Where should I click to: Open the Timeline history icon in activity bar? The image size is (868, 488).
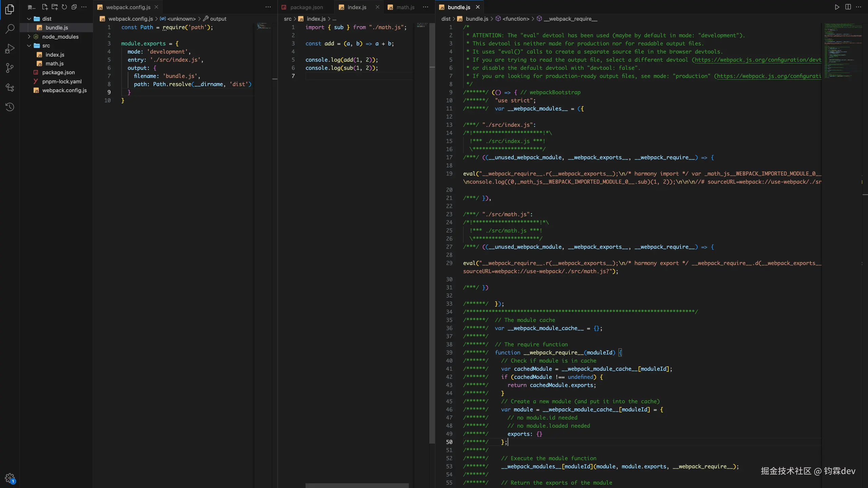point(10,107)
